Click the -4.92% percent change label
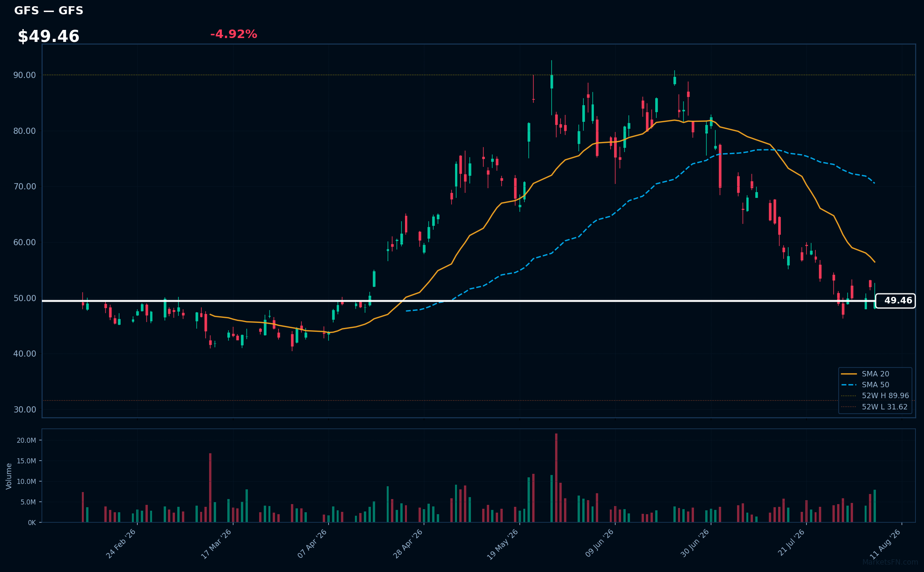This screenshot has width=924, height=572. coord(234,34)
